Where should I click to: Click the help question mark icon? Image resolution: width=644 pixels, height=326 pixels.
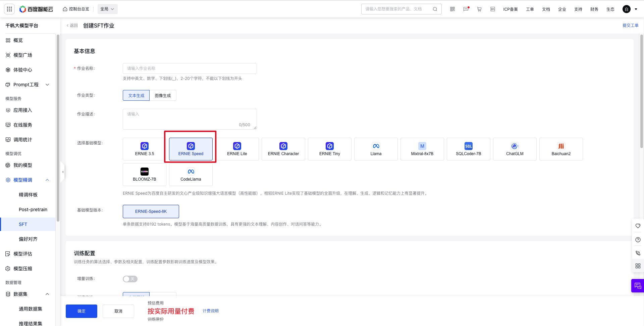tap(638, 239)
